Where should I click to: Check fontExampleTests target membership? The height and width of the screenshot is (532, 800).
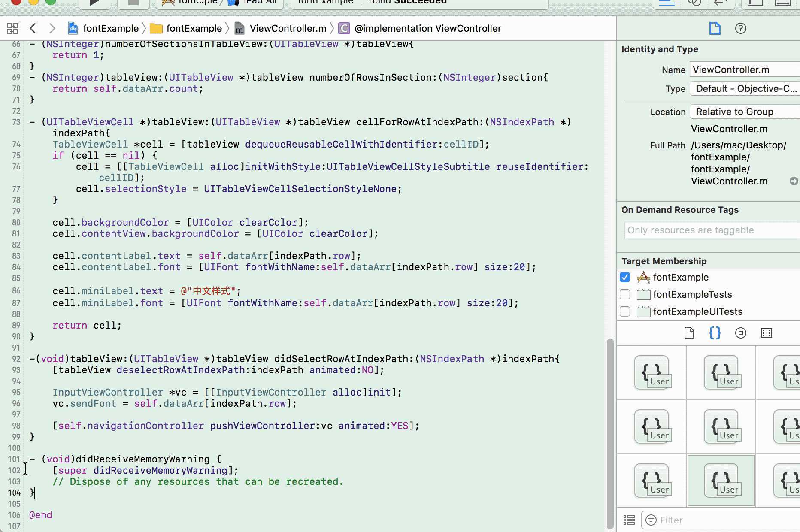[625, 294]
